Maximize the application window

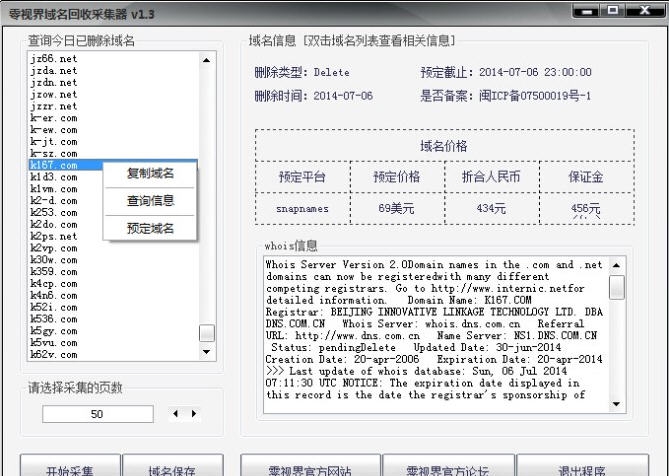613,10
